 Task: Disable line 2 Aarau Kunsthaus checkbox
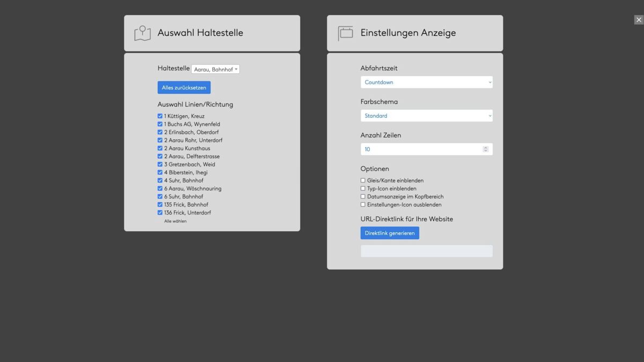pos(160,148)
